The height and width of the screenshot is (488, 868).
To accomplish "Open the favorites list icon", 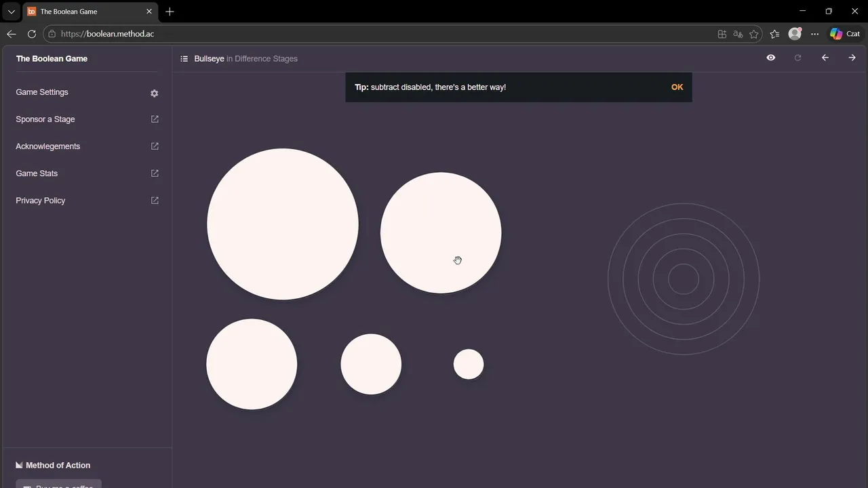I will (775, 34).
